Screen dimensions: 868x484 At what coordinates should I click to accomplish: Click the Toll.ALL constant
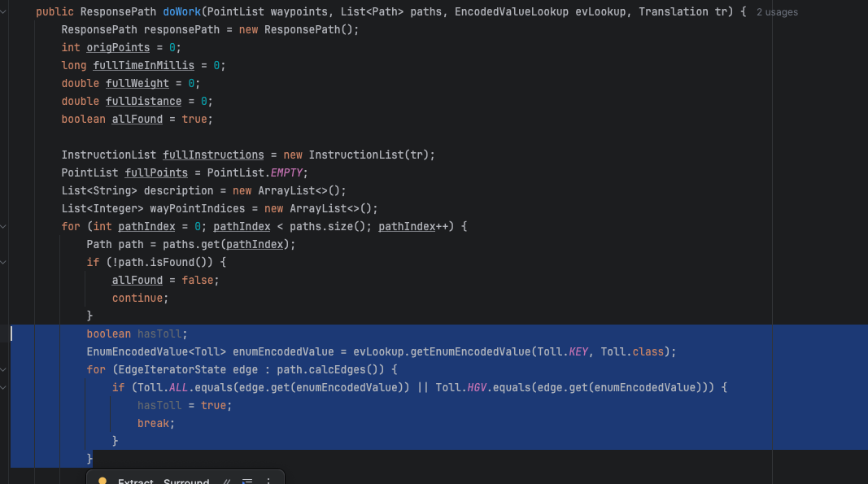(163, 388)
